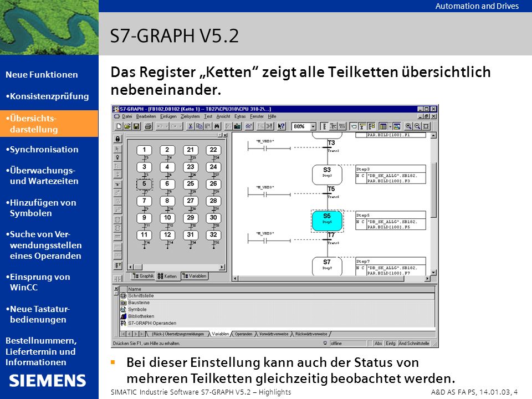Toggle monitoring with the glasses icon
The image size is (532, 399).
pyautogui.click(x=249, y=126)
